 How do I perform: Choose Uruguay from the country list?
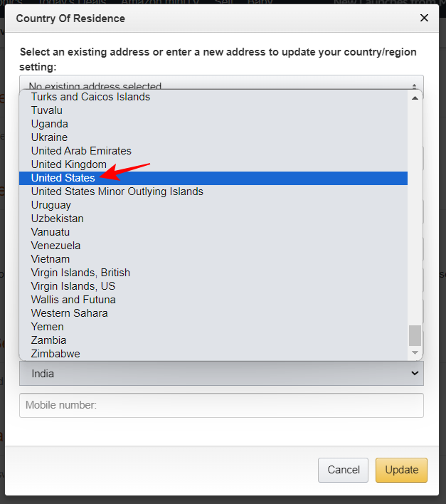(x=51, y=205)
